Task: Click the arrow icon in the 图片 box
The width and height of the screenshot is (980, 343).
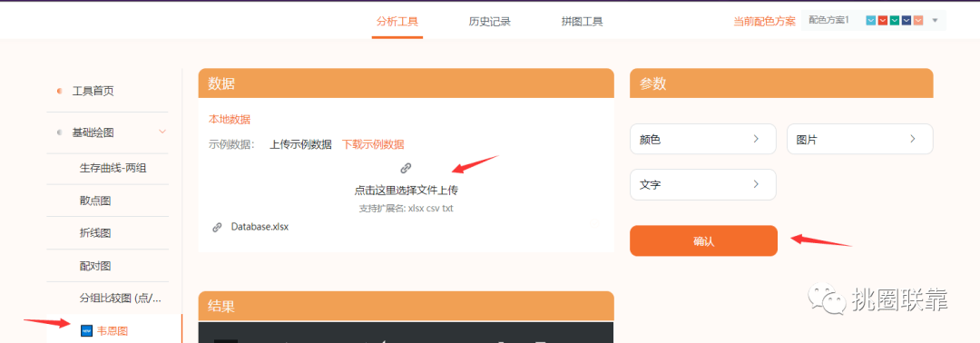Action: pyautogui.click(x=913, y=139)
